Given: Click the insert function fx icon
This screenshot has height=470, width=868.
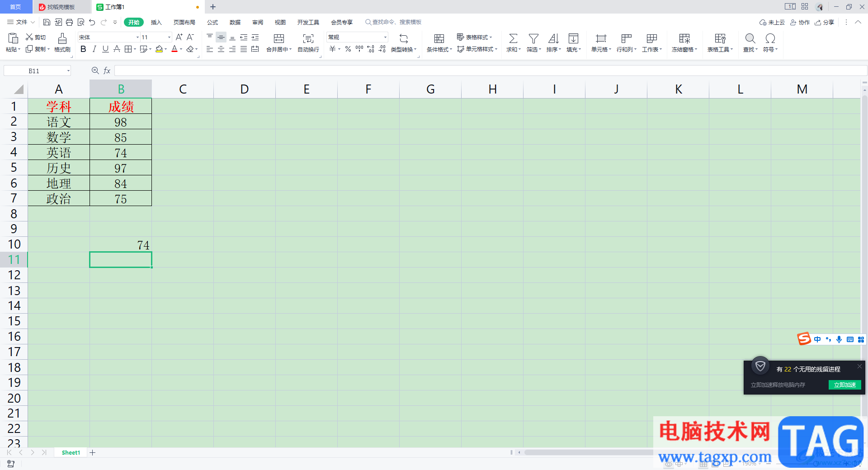Looking at the screenshot, I should (107, 70).
